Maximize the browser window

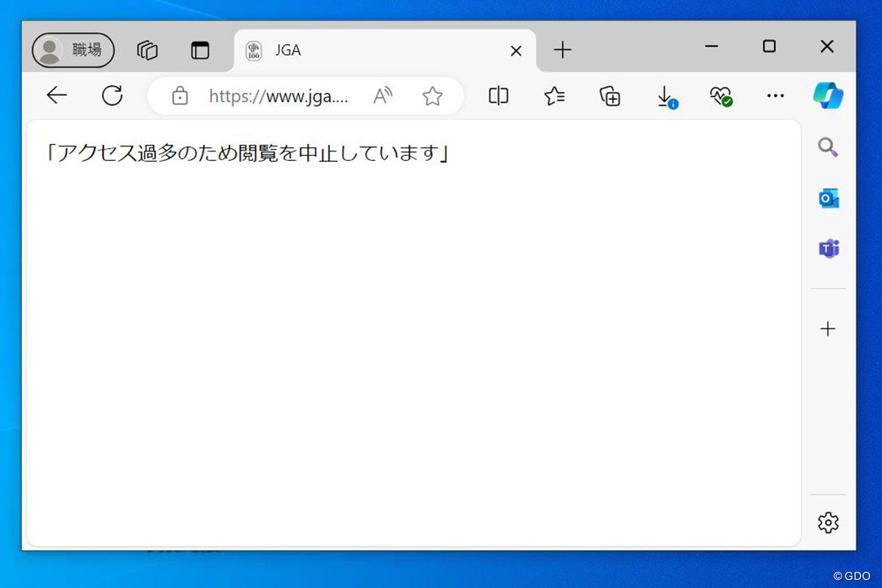(x=769, y=46)
